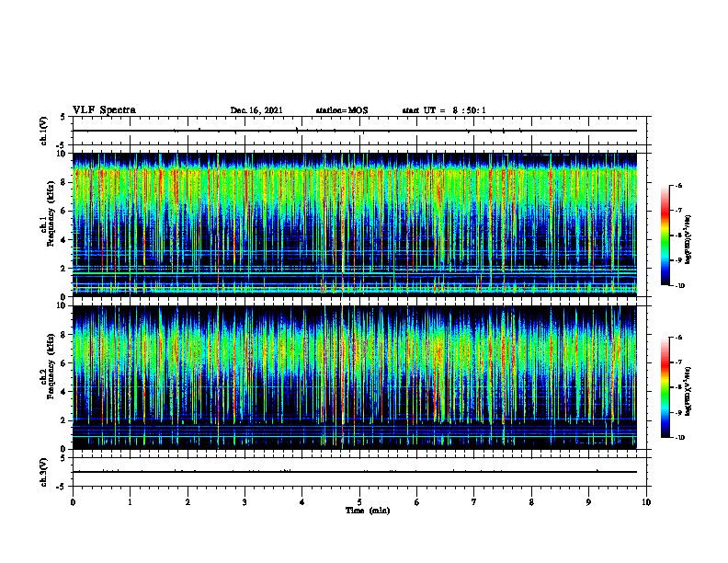This screenshot has width=728, height=563.
Task: Click the ch.2 spectrogram color scale bar
Action: pos(665,387)
